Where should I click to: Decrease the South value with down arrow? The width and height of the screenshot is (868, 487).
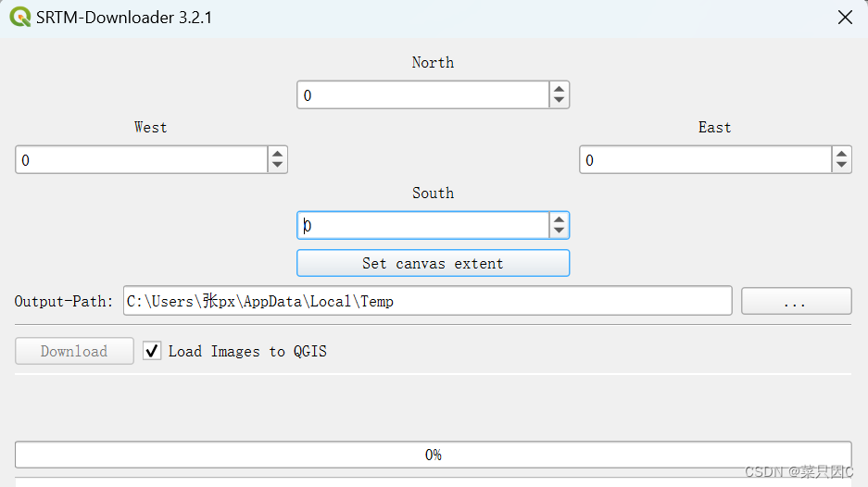click(x=560, y=231)
